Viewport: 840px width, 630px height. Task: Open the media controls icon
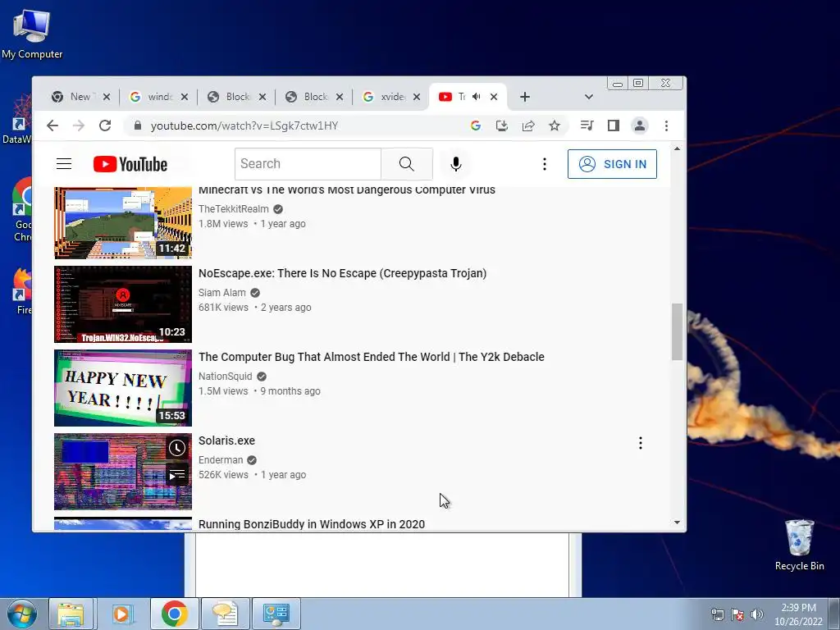coord(587,126)
